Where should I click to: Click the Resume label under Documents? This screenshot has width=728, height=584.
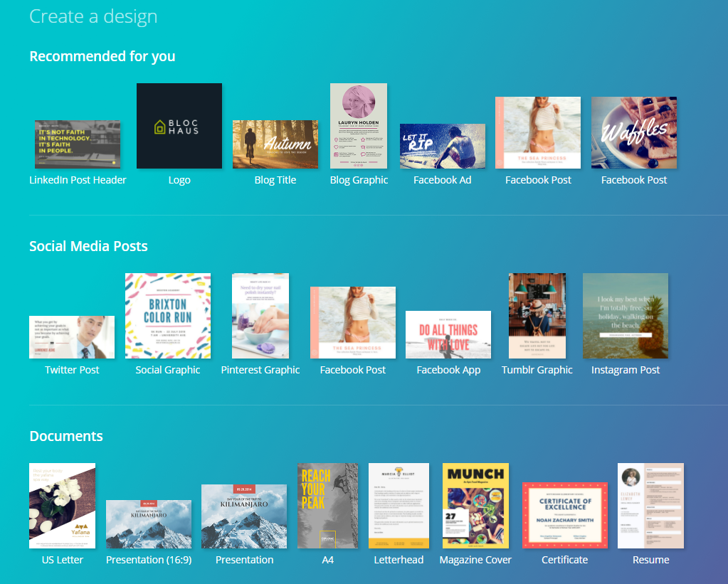(650, 560)
